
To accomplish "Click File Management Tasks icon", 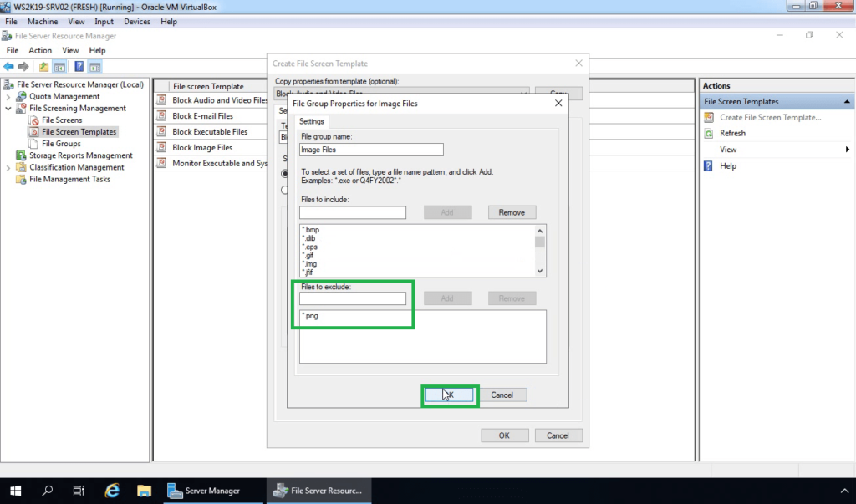I will click(x=21, y=179).
